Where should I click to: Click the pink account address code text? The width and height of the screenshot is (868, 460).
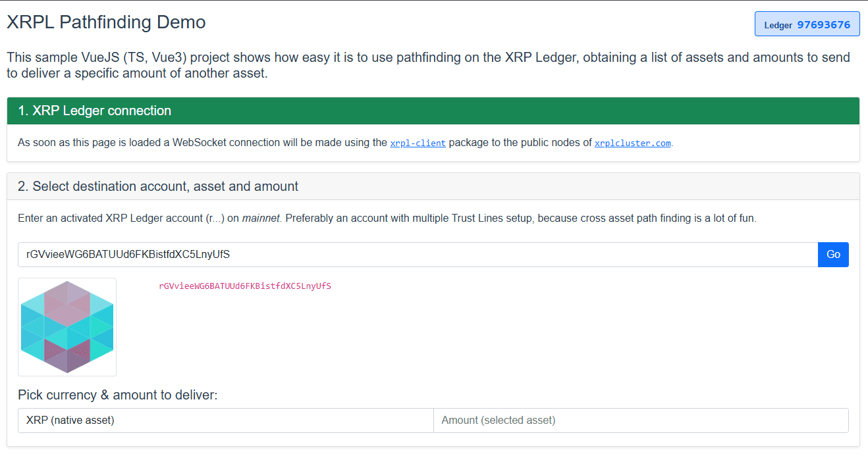point(244,286)
